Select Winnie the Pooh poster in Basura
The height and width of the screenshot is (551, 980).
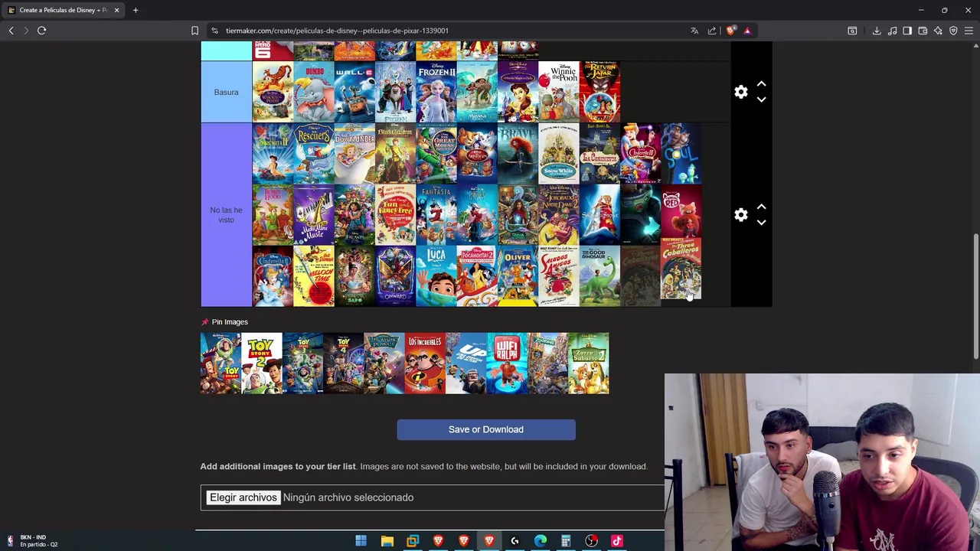point(559,92)
